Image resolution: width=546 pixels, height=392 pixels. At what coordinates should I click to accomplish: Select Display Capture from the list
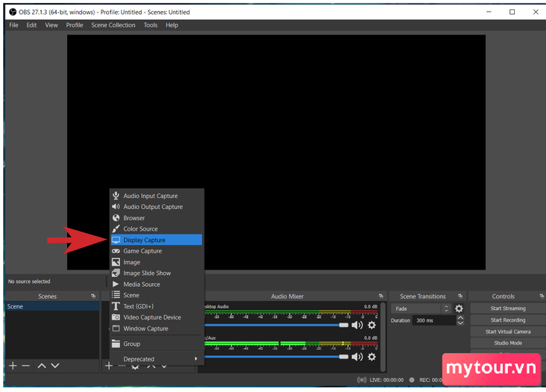coord(156,240)
